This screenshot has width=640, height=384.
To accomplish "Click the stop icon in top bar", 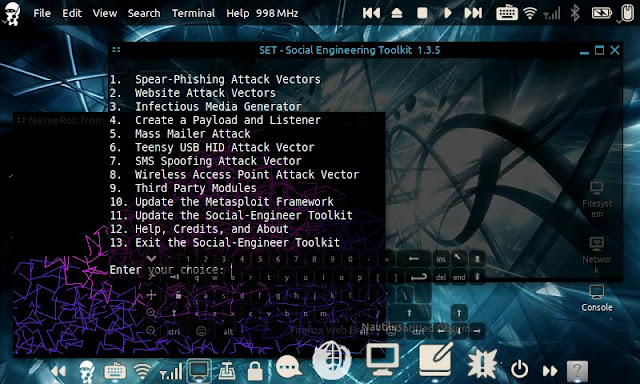I will click(x=422, y=13).
